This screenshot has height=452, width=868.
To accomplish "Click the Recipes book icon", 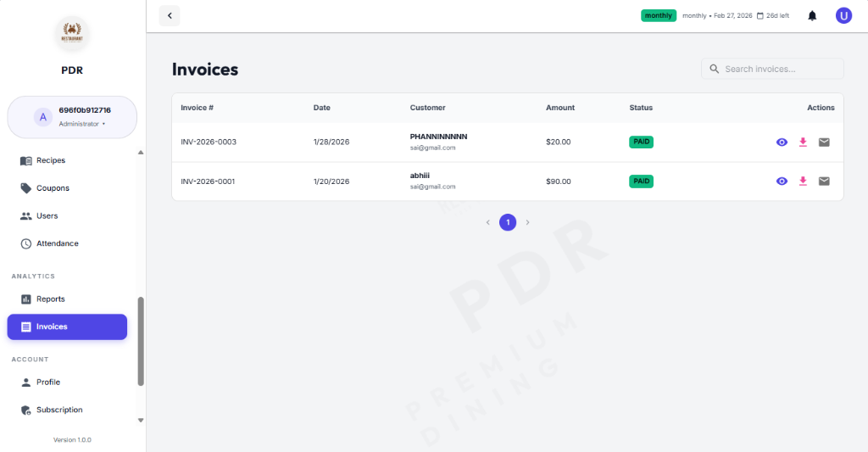I will [x=26, y=160].
